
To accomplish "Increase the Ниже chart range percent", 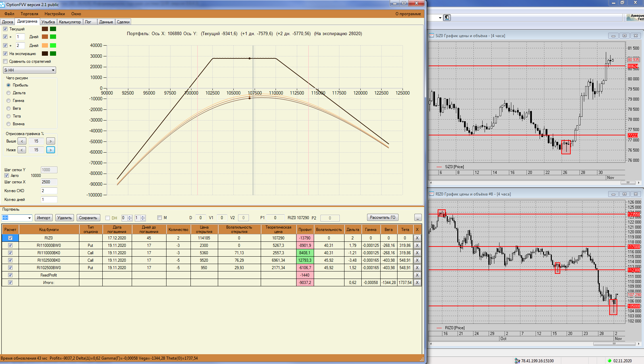I will (x=51, y=150).
